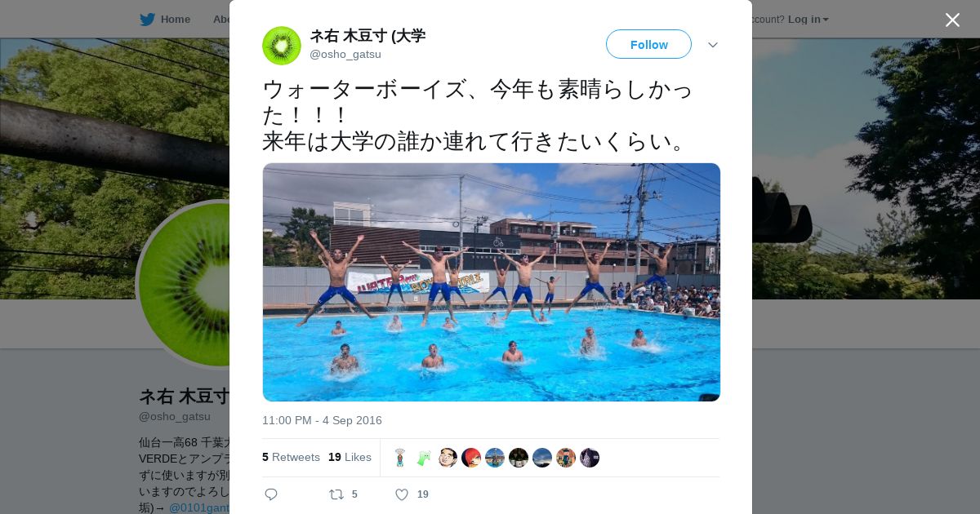The width and height of the screenshot is (980, 514).
Task: Open the last dark liker avatar
Action: pos(590,458)
